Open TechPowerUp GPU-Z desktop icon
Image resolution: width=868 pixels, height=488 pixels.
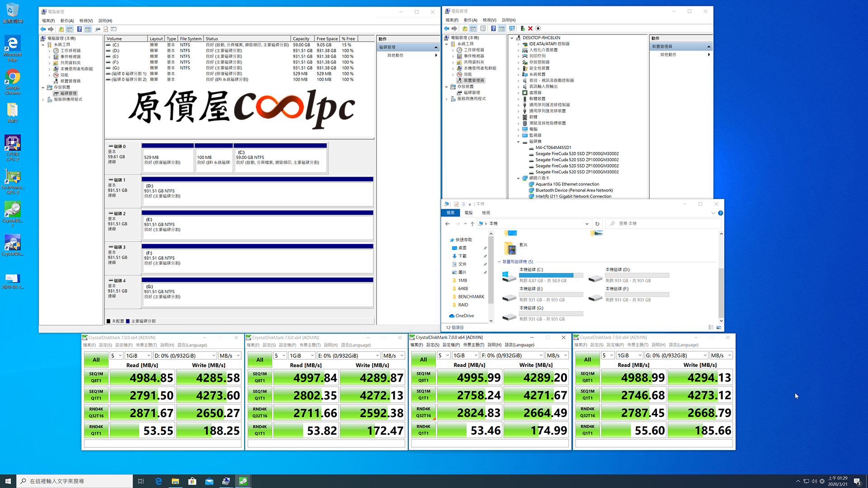pos(13,182)
